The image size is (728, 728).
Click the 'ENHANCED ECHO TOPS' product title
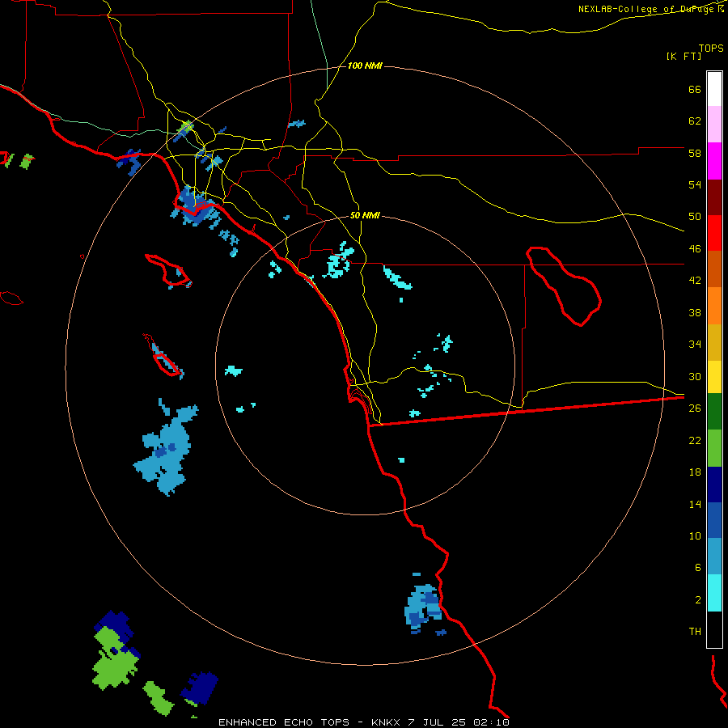pos(284,722)
